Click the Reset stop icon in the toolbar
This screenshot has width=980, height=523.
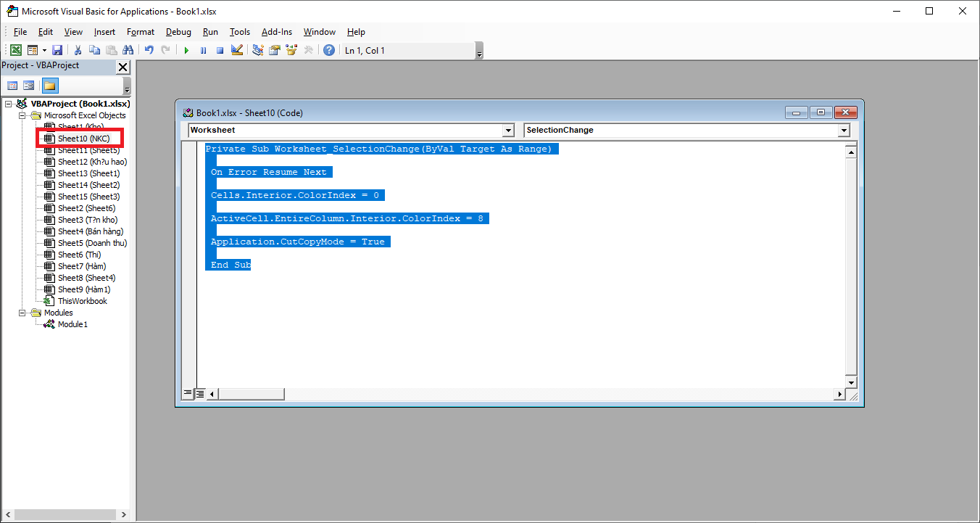coord(220,50)
